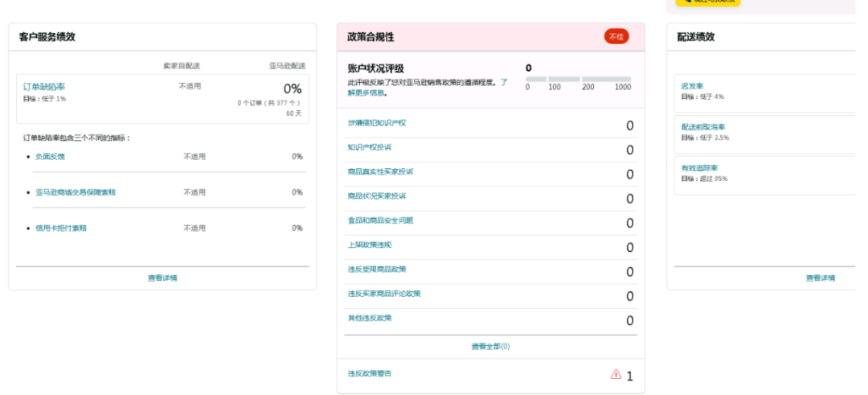This screenshot has width=868, height=395.
Task: Open the 负面反馈 metric link
Action: pos(50,157)
